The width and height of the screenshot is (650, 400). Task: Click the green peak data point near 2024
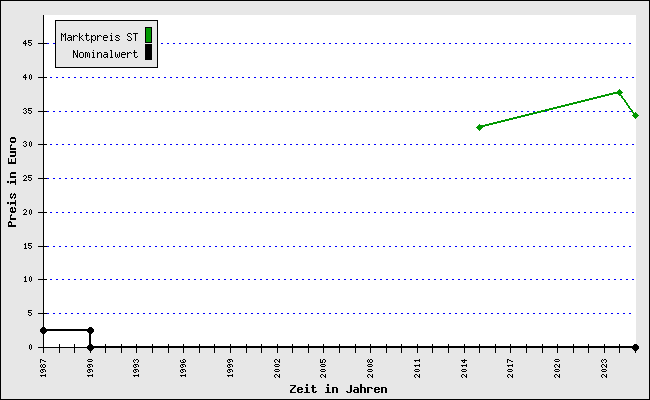619,92
